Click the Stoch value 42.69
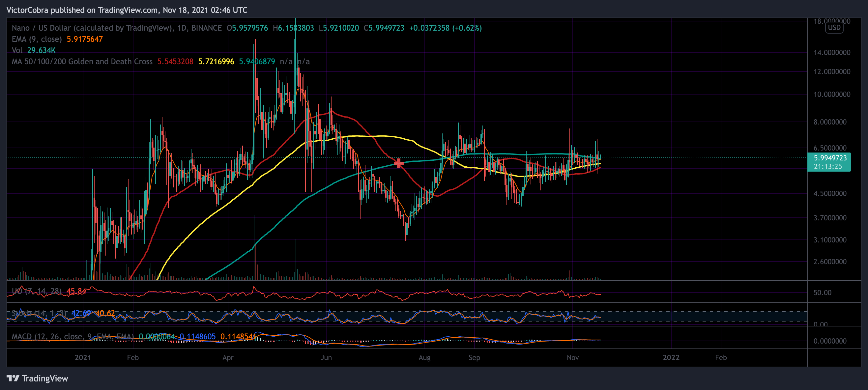This screenshot has height=390, width=868. pyautogui.click(x=81, y=313)
